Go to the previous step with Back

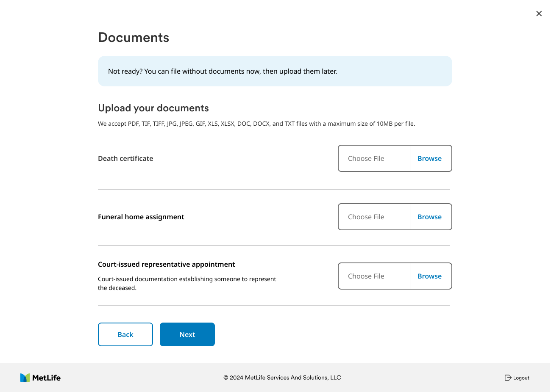click(x=125, y=334)
